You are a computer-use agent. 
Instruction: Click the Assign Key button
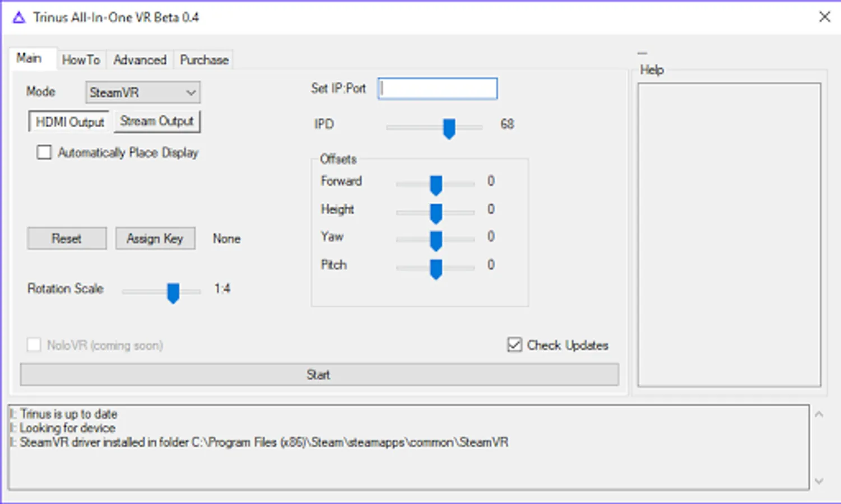(x=155, y=239)
